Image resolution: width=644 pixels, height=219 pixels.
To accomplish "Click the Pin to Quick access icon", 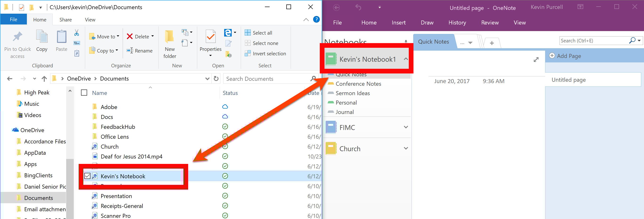I will click(x=17, y=37).
